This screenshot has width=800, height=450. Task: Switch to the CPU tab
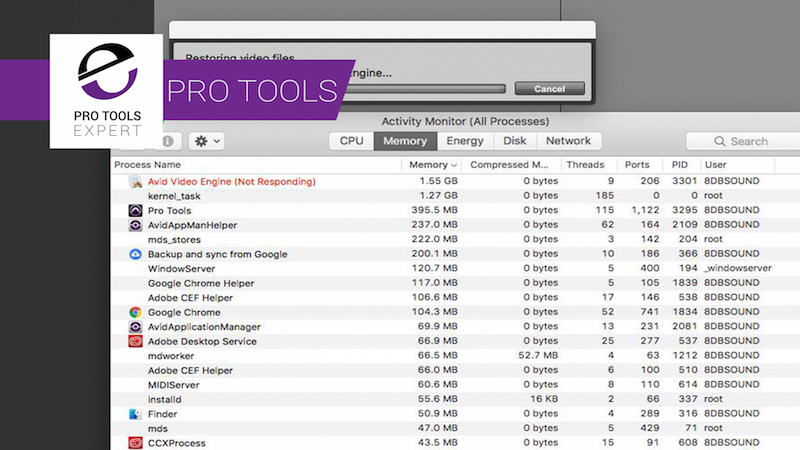352,141
